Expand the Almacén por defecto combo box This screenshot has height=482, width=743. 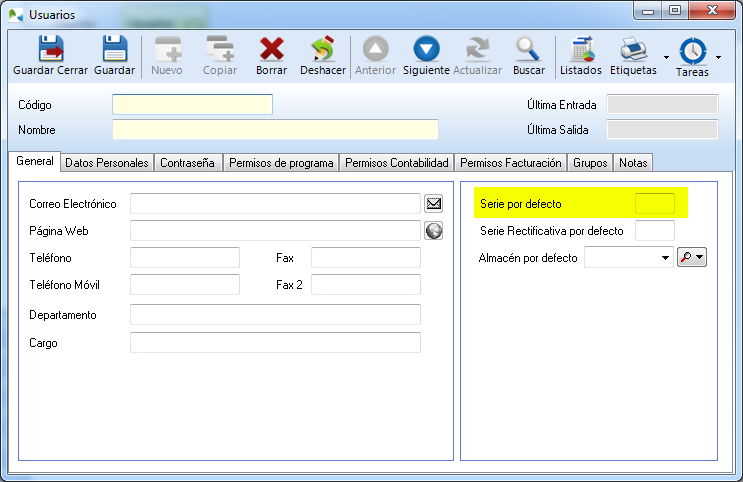coord(666,258)
